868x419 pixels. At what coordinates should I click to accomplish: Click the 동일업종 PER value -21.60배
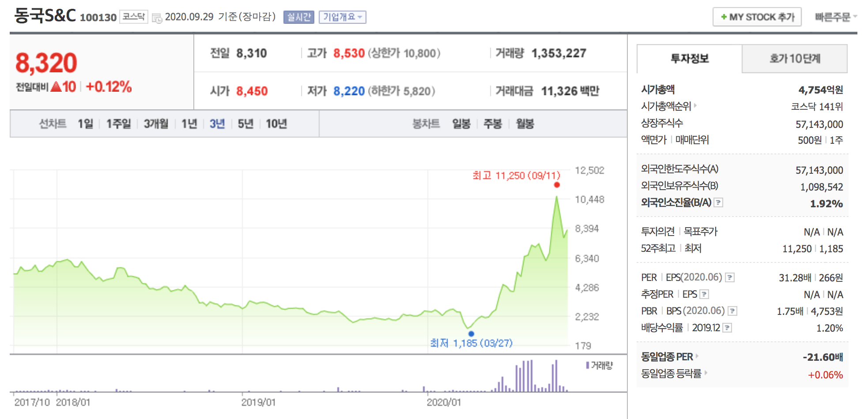click(x=823, y=357)
